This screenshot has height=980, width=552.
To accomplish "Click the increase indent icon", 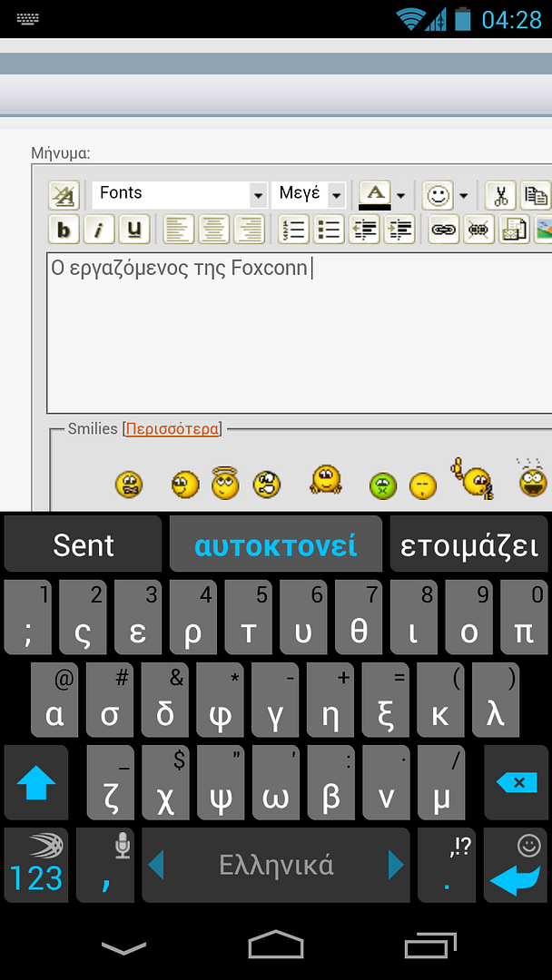I will click(x=399, y=230).
